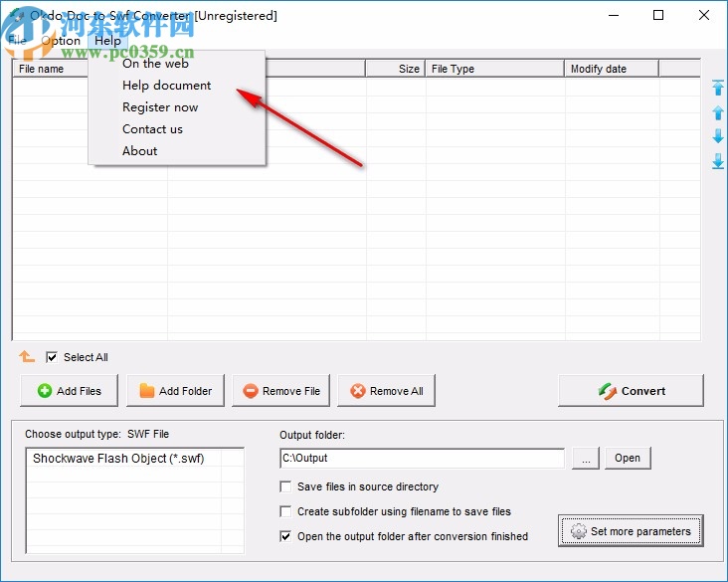This screenshot has width=728, height=582.
Task: Click the orange up-level arrow icon beside Select All
Action: [x=27, y=357]
